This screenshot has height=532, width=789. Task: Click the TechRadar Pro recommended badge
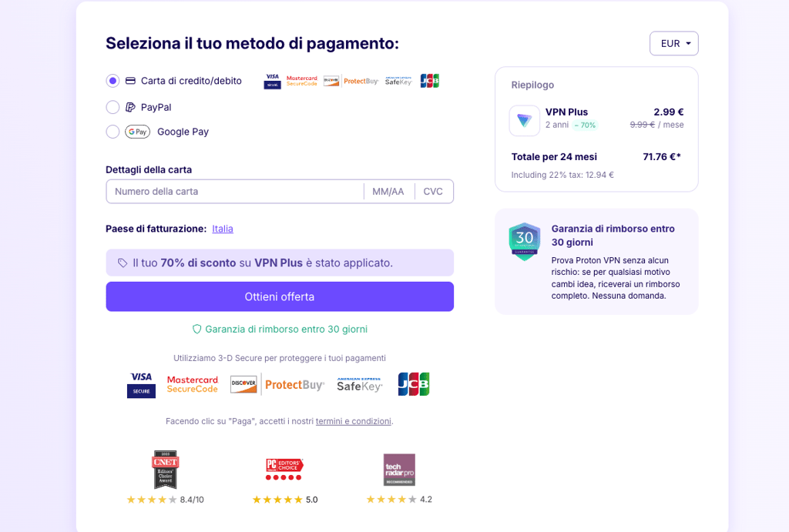click(400, 470)
